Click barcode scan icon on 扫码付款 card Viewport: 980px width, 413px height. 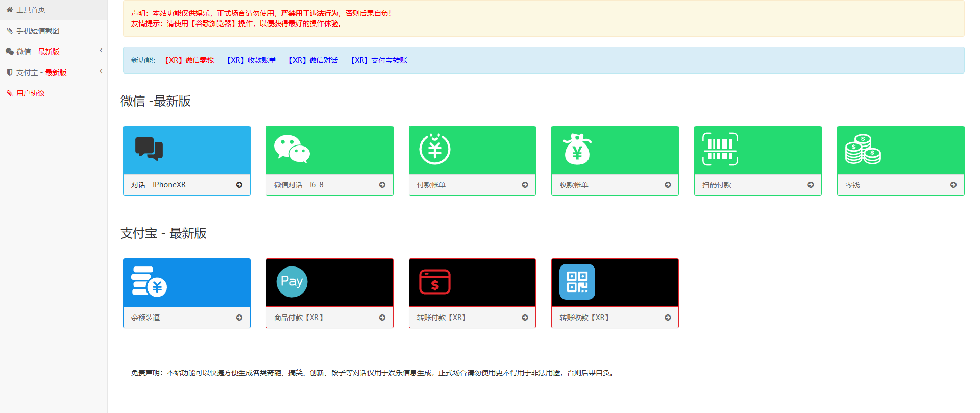[720, 149]
